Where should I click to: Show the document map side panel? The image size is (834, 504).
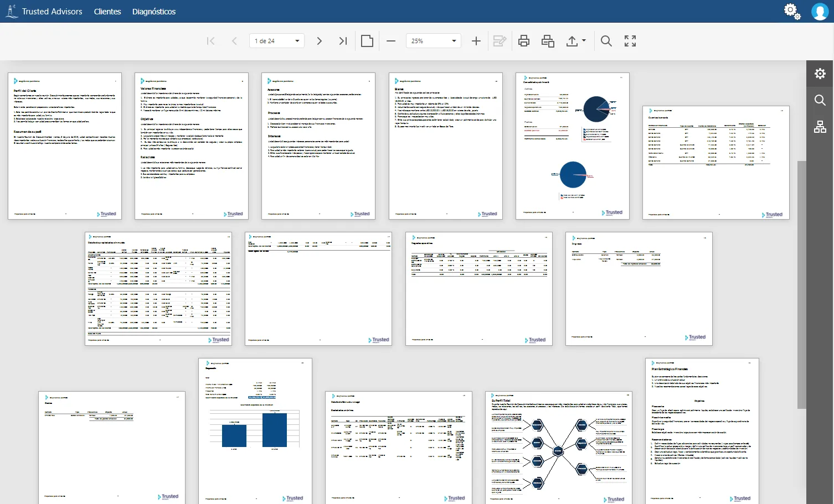pos(820,127)
